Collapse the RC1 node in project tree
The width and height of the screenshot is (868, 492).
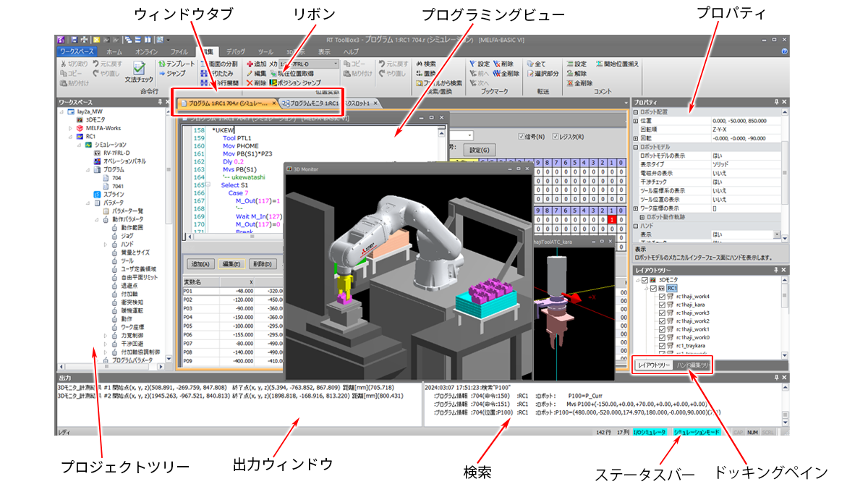point(71,136)
